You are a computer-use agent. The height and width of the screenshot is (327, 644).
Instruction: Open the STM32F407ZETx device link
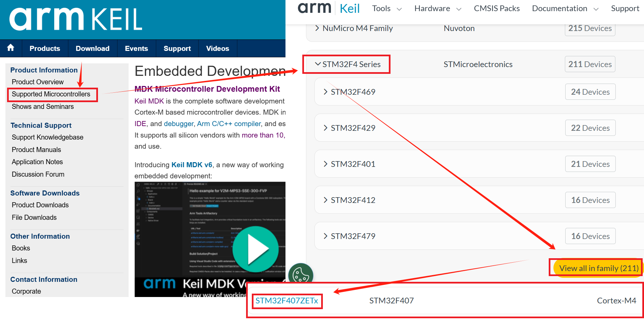pos(286,301)
